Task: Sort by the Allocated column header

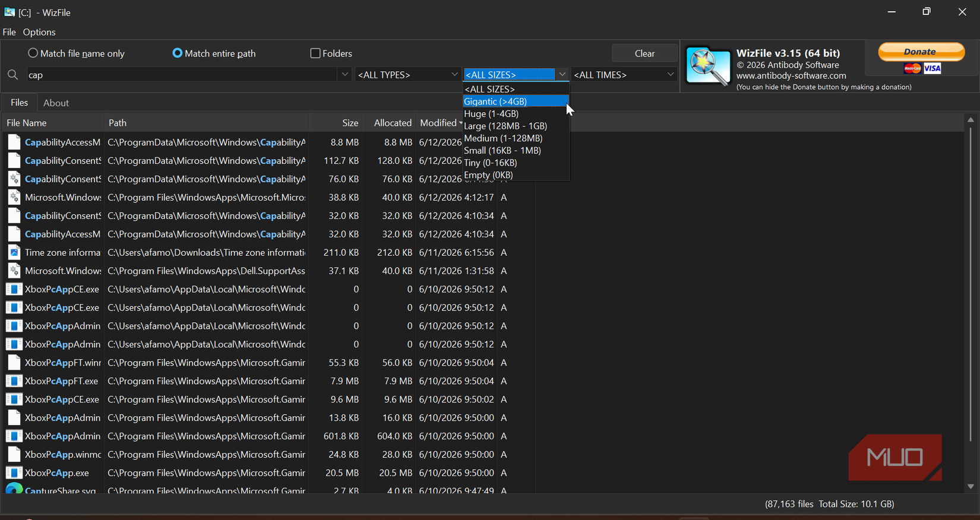Action: pyautogui.click(x=389, y=123)
